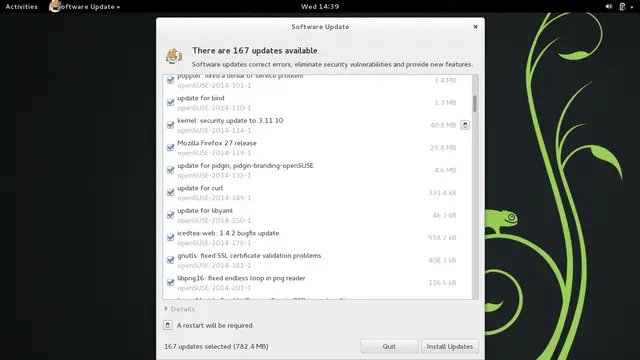
Task: Uncheck the libpng16 endless loop fix checkbox
Action: [x=171, y=282]
